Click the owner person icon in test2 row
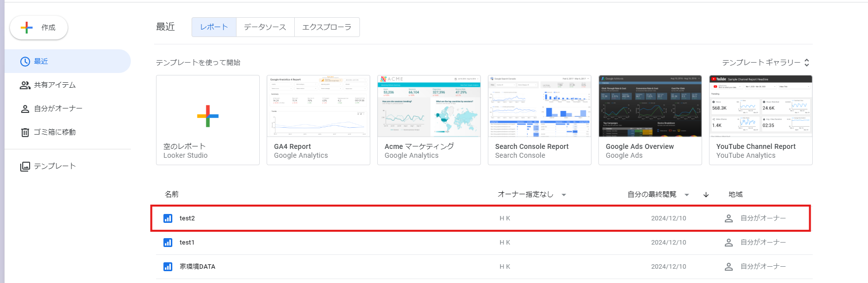 pos(729,218)
